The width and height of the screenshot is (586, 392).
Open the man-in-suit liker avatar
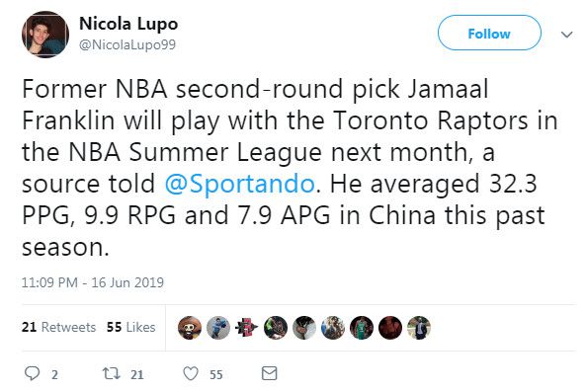tap(419, 328)
